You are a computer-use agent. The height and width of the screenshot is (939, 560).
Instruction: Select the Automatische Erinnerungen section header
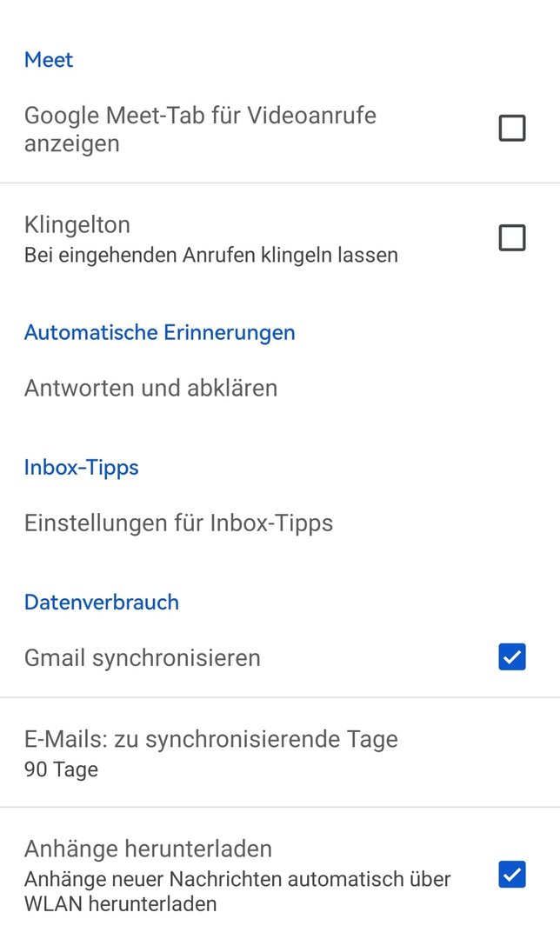pyautogui.click(x=159, y=332)
